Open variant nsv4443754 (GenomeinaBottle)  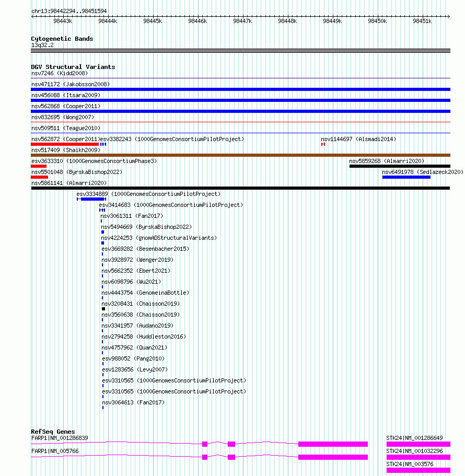(145, 293)
